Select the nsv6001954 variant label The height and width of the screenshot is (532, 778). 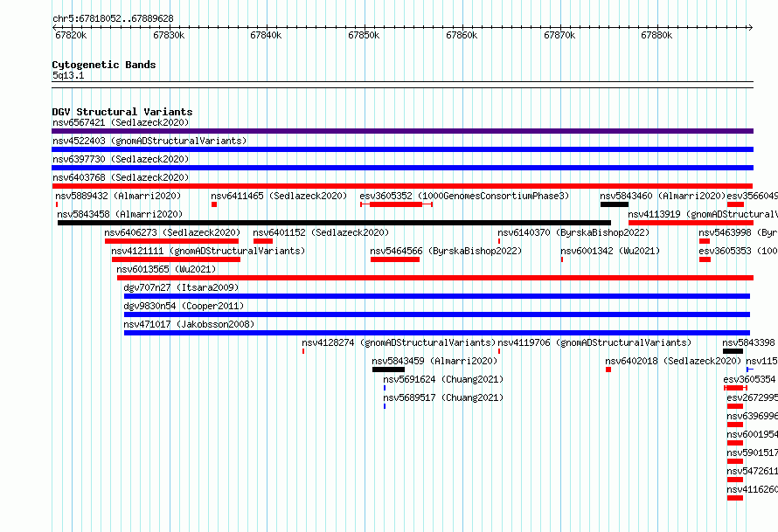[x=752, y=434]
